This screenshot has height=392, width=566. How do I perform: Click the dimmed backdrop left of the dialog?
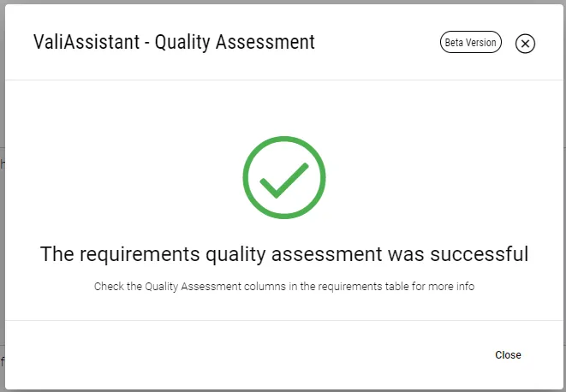point(2,214)
